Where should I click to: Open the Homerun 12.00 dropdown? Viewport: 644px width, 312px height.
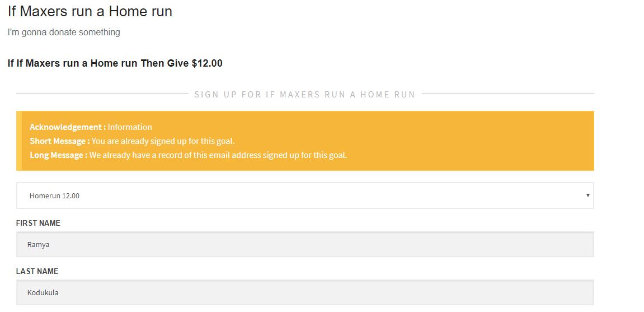pyautogui.click(x=305, y=195)
